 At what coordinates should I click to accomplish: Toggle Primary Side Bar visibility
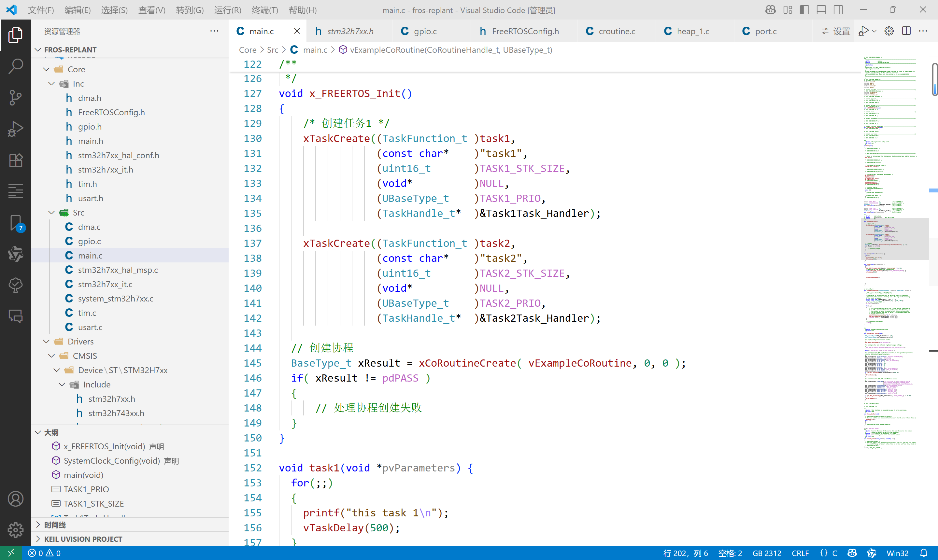coord(804,10)
